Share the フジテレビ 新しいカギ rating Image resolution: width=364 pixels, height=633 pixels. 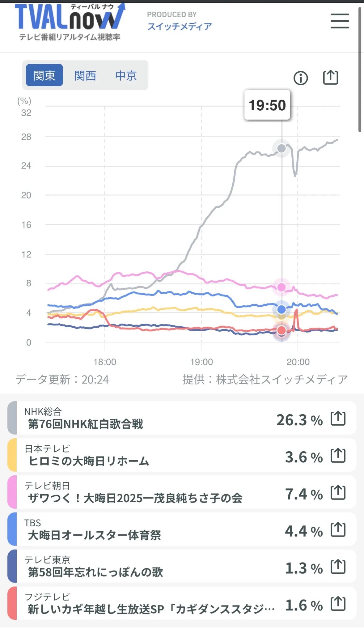click(338, 604)
